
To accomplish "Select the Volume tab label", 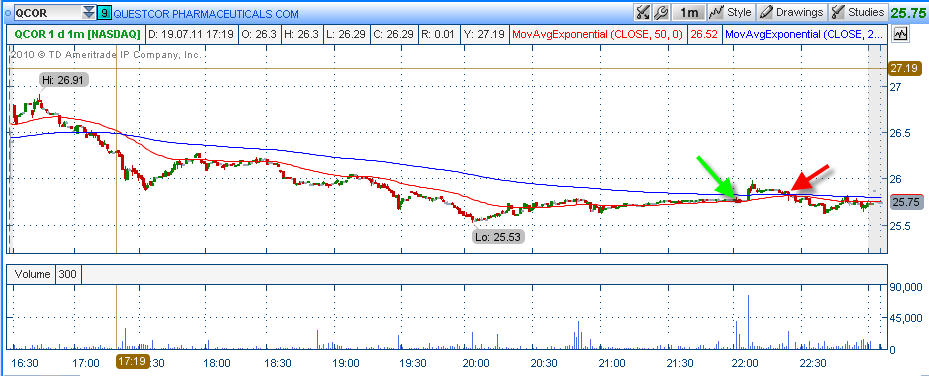I will coord(30,275).
